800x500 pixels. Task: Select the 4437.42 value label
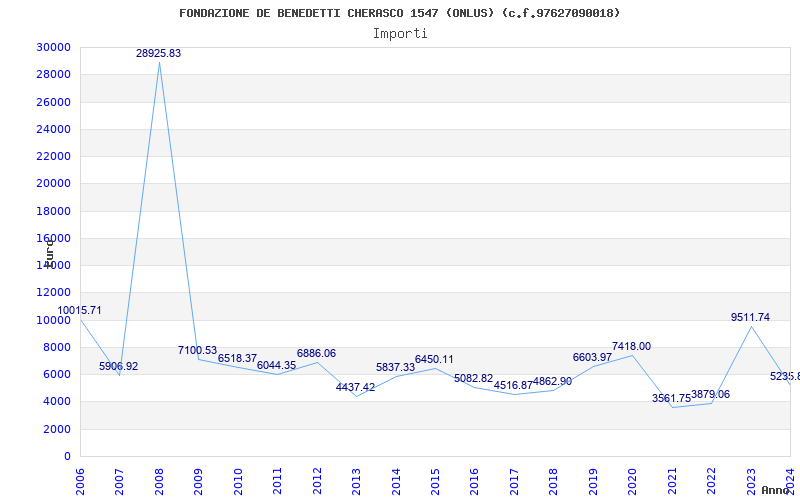pos(355,387)
